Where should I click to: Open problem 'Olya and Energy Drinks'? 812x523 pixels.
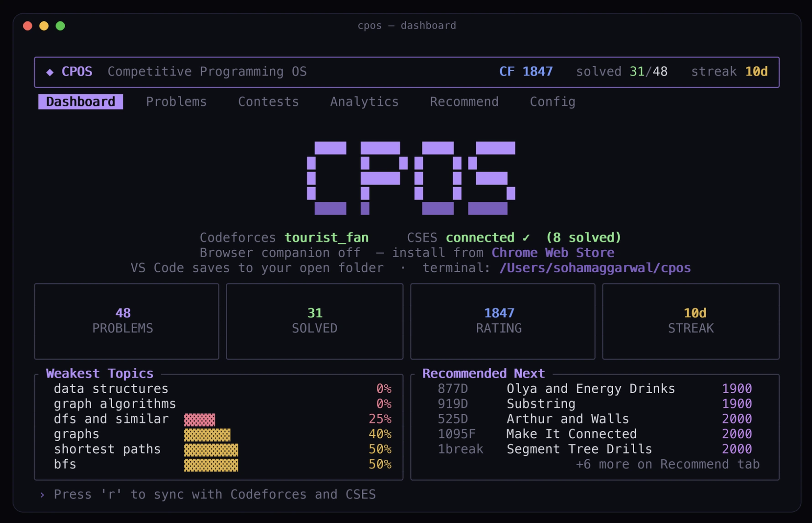click(591, 389)
